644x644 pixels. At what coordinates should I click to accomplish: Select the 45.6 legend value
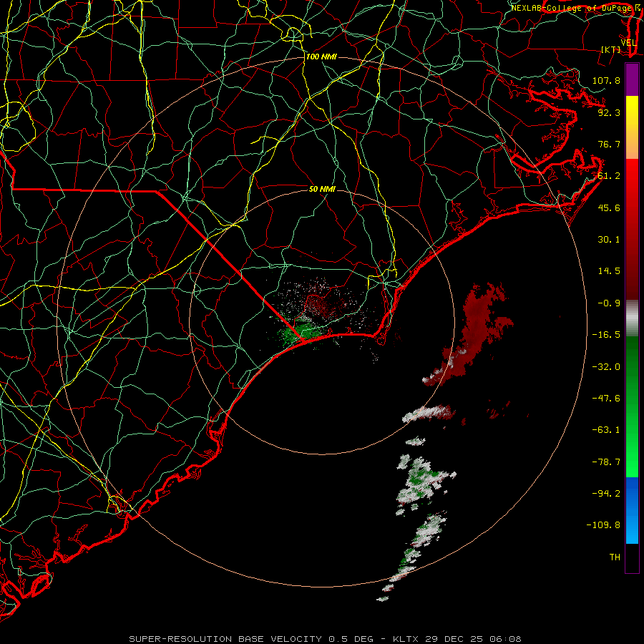pyautogui.click(x=609, y=208)
